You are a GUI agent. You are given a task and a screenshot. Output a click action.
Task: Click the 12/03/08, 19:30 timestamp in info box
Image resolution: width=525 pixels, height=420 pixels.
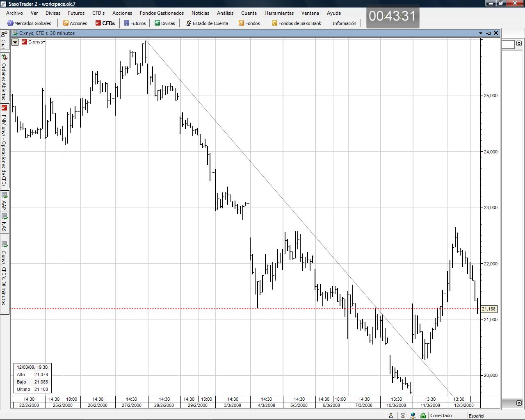[x=32, y=367]
